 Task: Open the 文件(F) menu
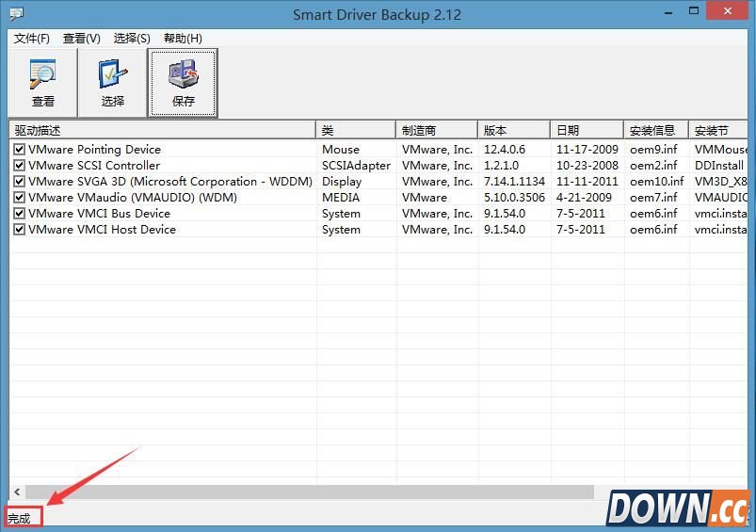pos(32,39)
